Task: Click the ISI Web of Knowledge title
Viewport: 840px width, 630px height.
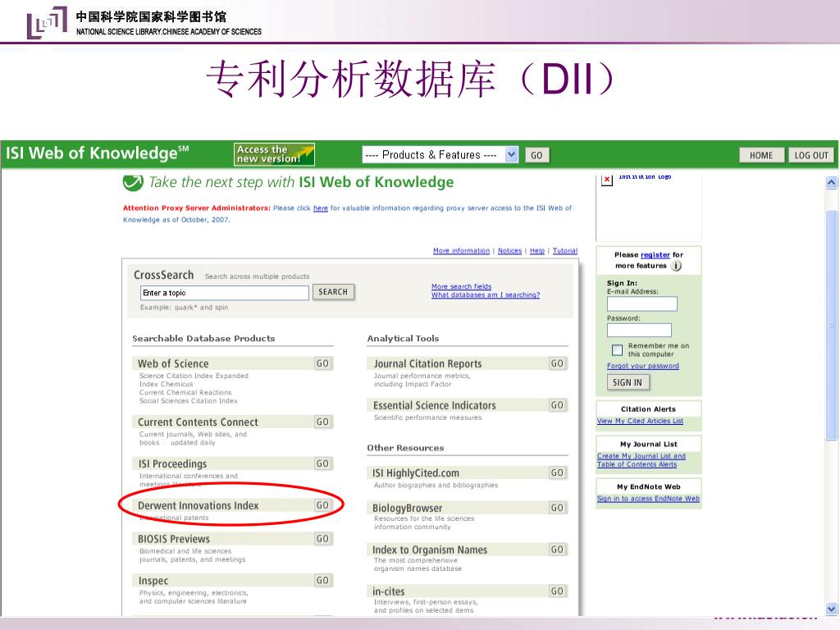Action: click(97, 153)
